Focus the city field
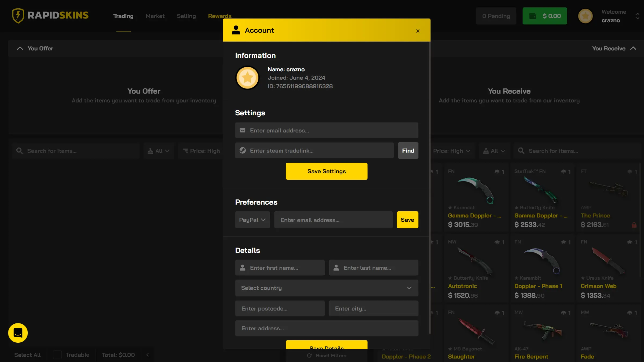The image size is (644, 362). pos(374,309)
